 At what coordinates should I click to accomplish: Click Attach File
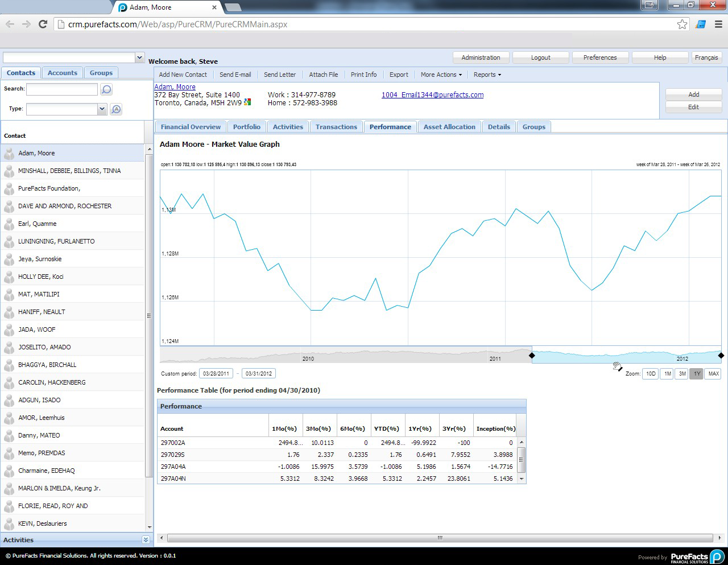click(324, 75)
